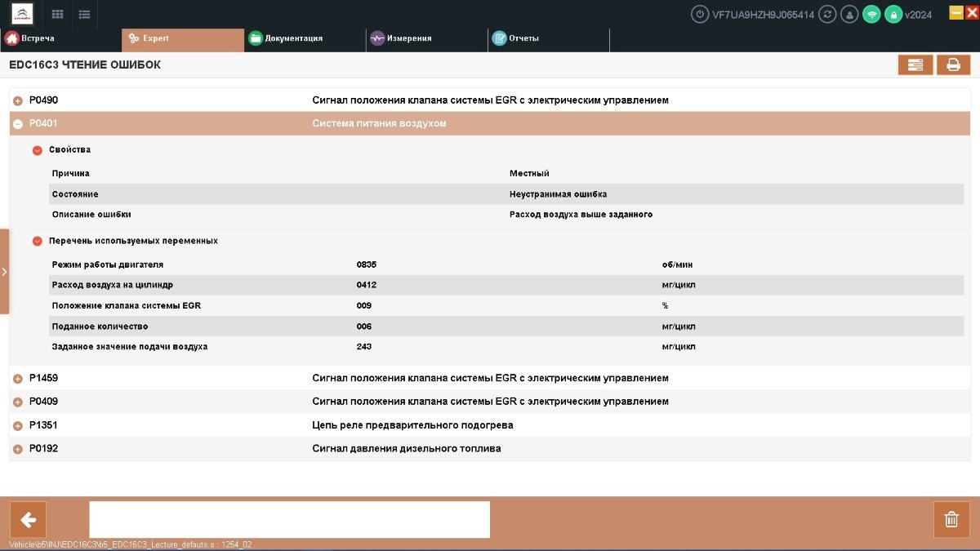Screen dimensions: 980x551
Task: Collapse the Свойства section
Action: (x=38, y=150)
